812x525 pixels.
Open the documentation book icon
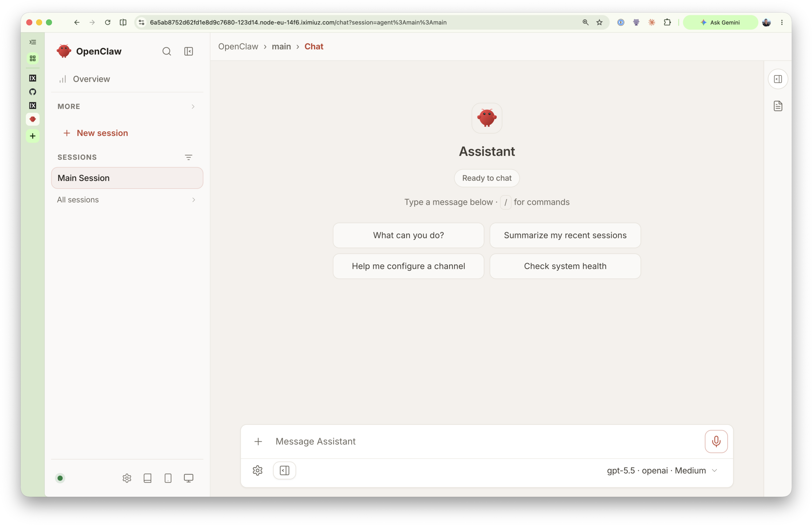[148, 478]
